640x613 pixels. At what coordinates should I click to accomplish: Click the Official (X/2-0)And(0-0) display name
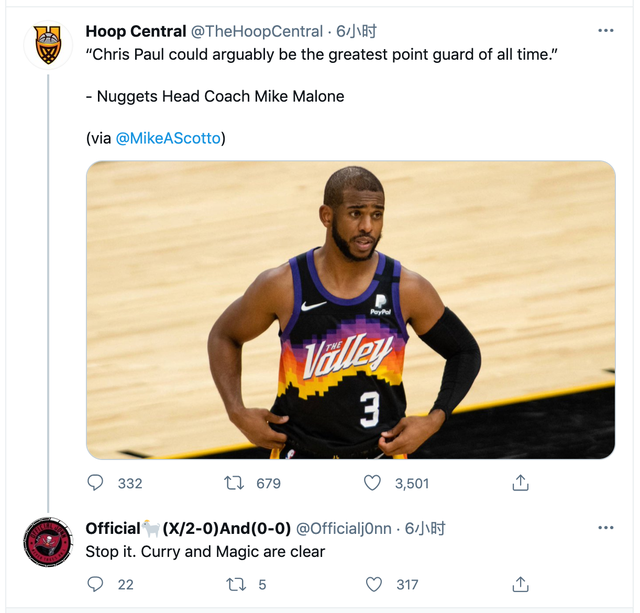(x=188, y=528)
